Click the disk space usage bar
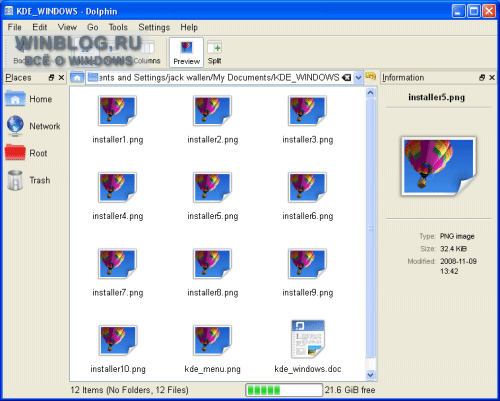500x401 pixels. point(284,390)
